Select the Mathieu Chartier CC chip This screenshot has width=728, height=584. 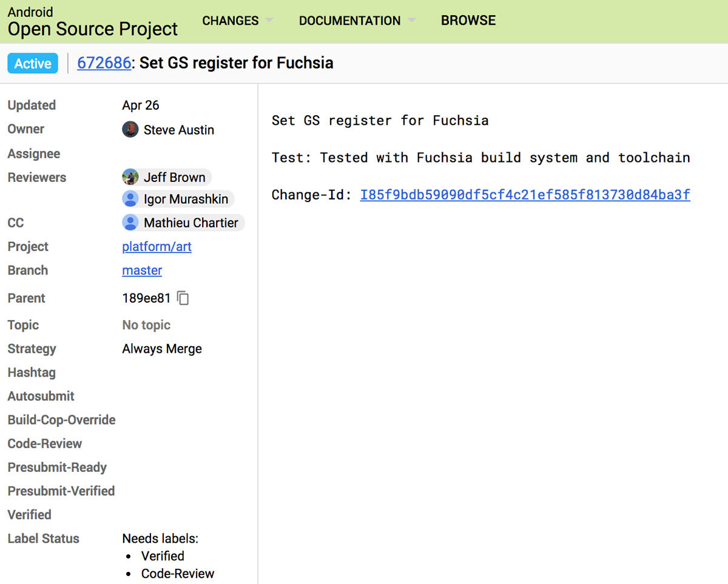(x=190, y=223)
